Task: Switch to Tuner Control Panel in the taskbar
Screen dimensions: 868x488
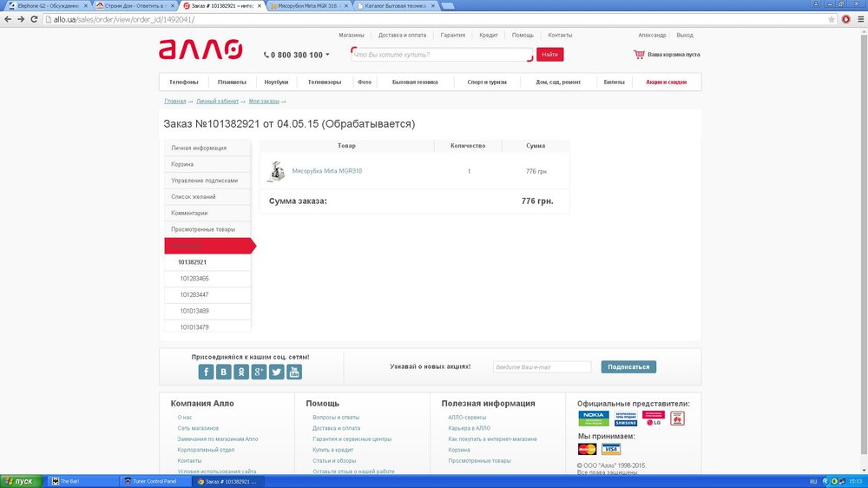Action: [156, 481]
